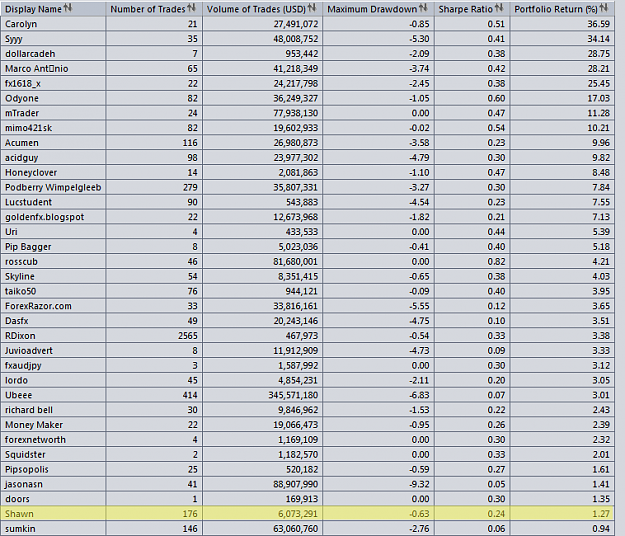Select the highlighted Shawn name cell
This screenshot has width=625, height=536.
click(54, 514)
